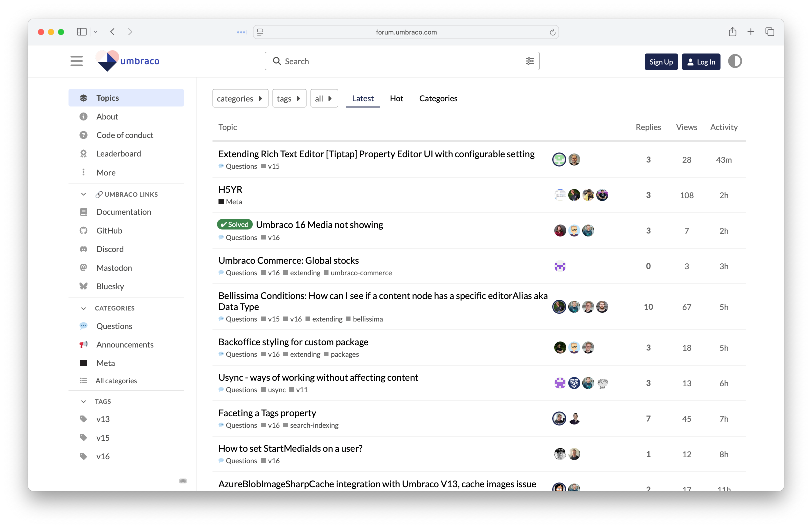812x528 pixels.
Task: Expand the categories filter dropdown
Action: point(240,98)
